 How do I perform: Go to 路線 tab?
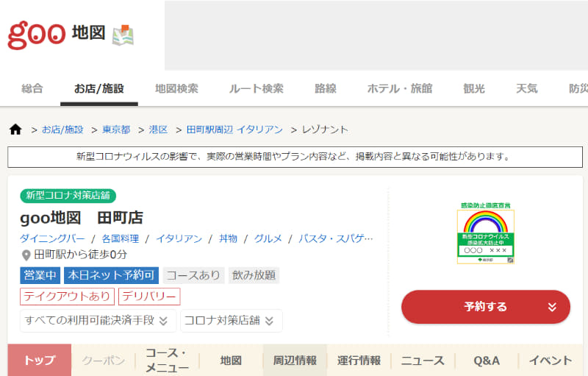(x=326, y=88)
